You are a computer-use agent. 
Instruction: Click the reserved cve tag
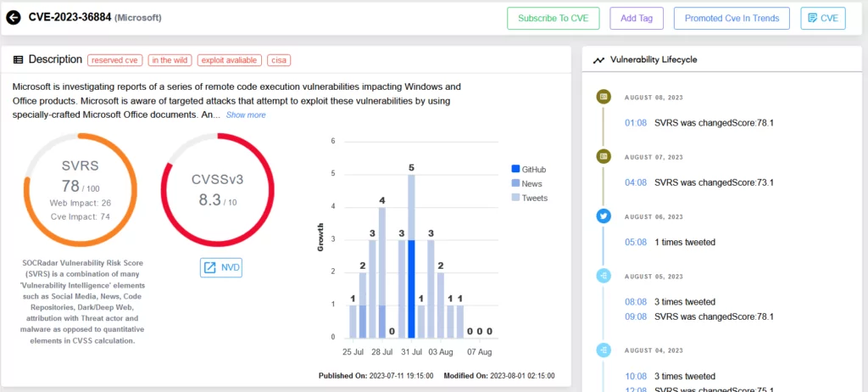point(115,60)
